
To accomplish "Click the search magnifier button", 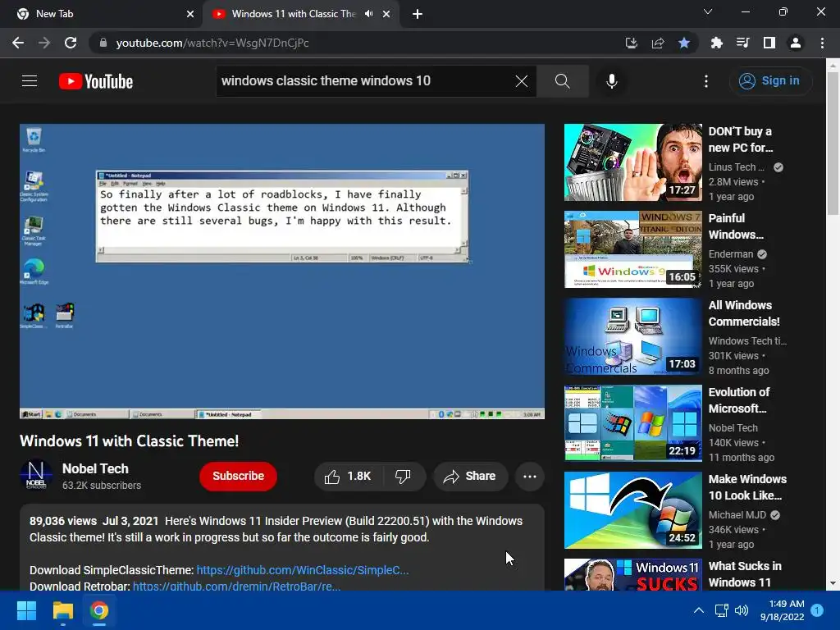I will point(562,81).
